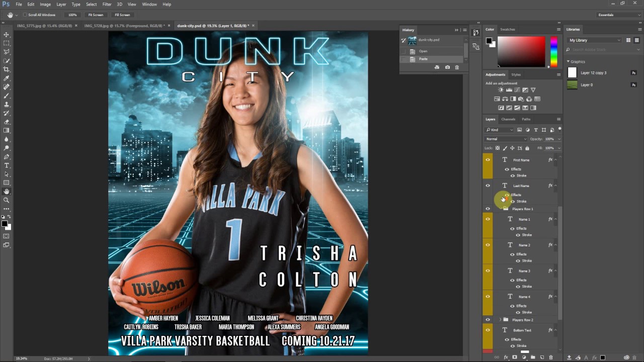644x362 pixels.
Task: Select the Move tool
Action: click(7, 35)
